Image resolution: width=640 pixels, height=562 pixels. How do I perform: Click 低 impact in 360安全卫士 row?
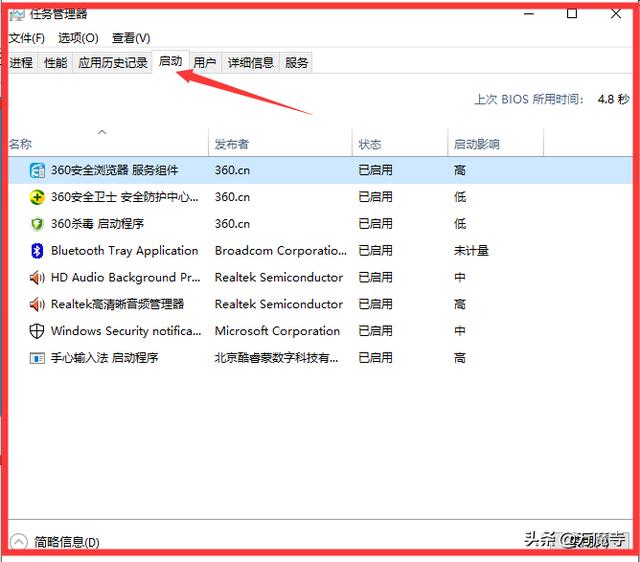(460, 197)
